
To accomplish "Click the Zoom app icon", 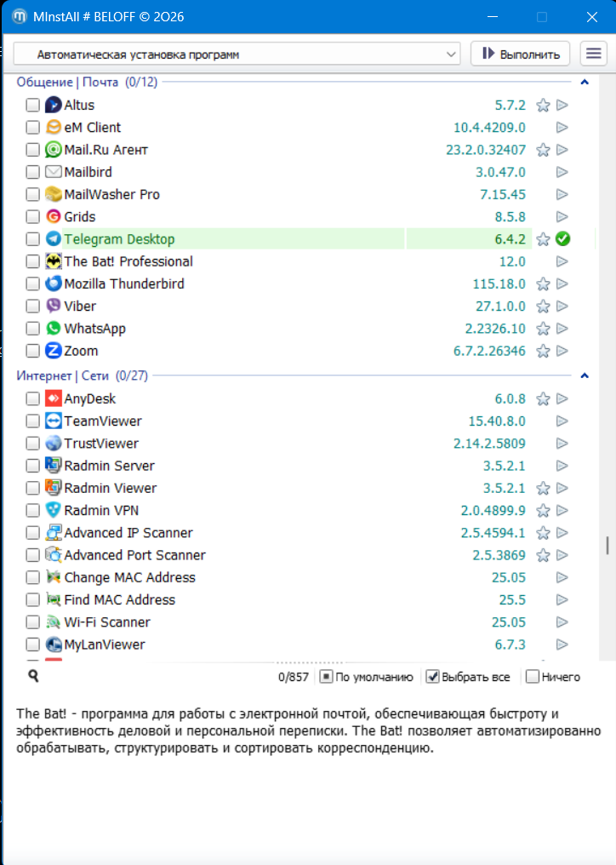I will click(53, 351).
